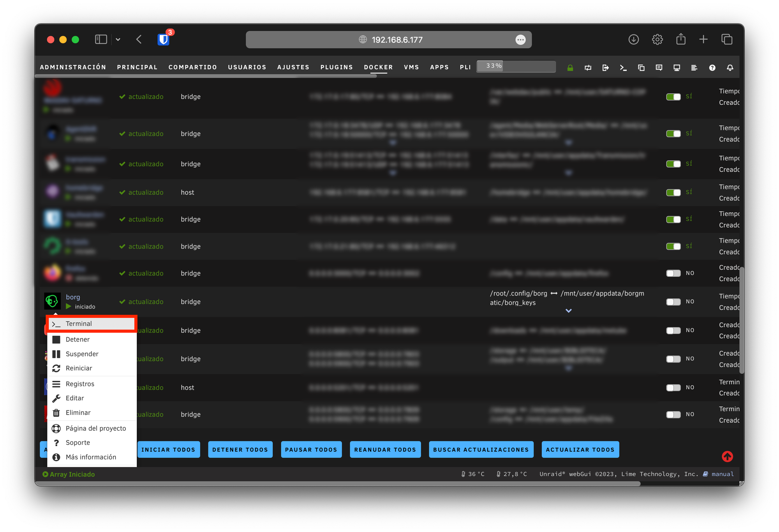Enable autostart for the Firefox-icon container
The height and width of the screenshot is (532, 779).
click(673, 273)
